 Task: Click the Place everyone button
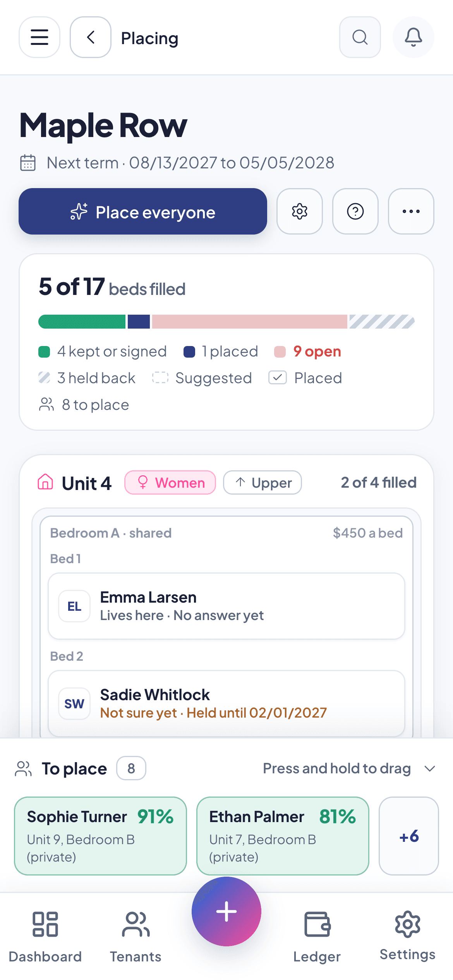[143, 211]
